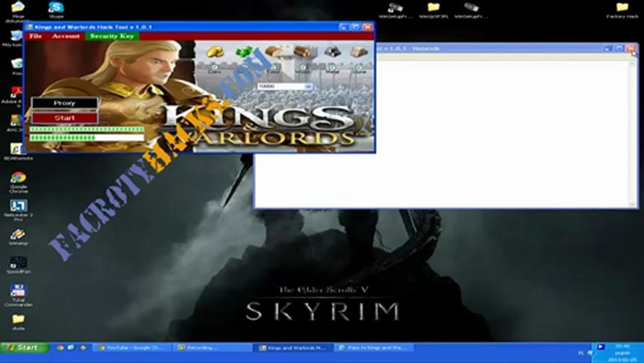Open the File menu in hack tool
644x363 pixels.
pyautogui.click(x=35, y=36)
